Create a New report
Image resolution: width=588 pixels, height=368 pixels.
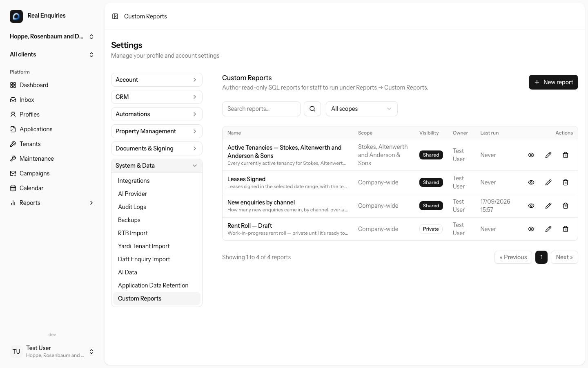point(553,82)
